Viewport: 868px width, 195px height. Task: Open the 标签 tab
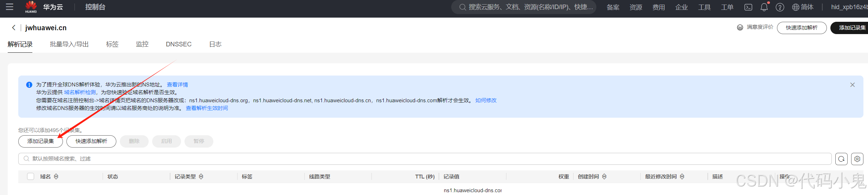(x=112, y=44)
